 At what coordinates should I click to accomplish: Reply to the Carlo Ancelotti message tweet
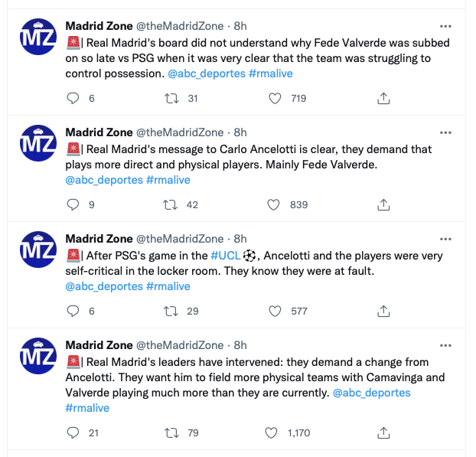click(73, 204)
